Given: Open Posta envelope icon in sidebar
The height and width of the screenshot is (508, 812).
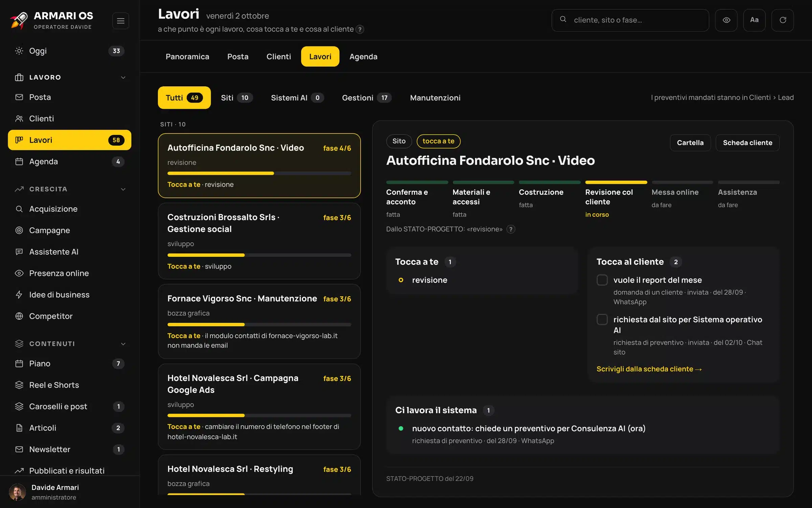Looking at the screenshot, I should 19,97.
